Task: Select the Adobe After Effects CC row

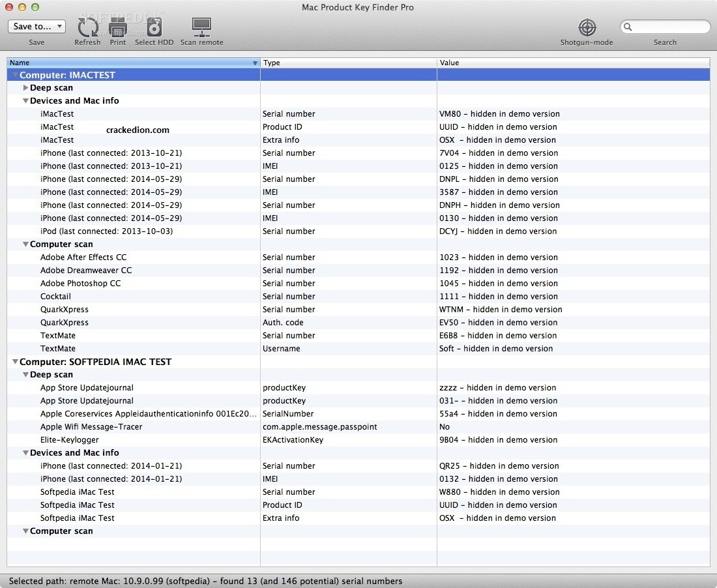Action: 358,257
